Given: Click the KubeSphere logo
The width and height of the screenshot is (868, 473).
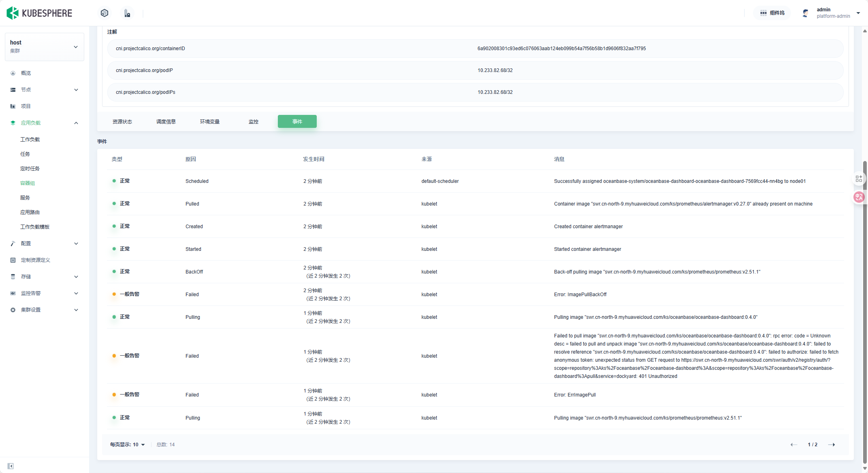Looking at the screenshot, I should pyautogui.click(x=39, y=13).
